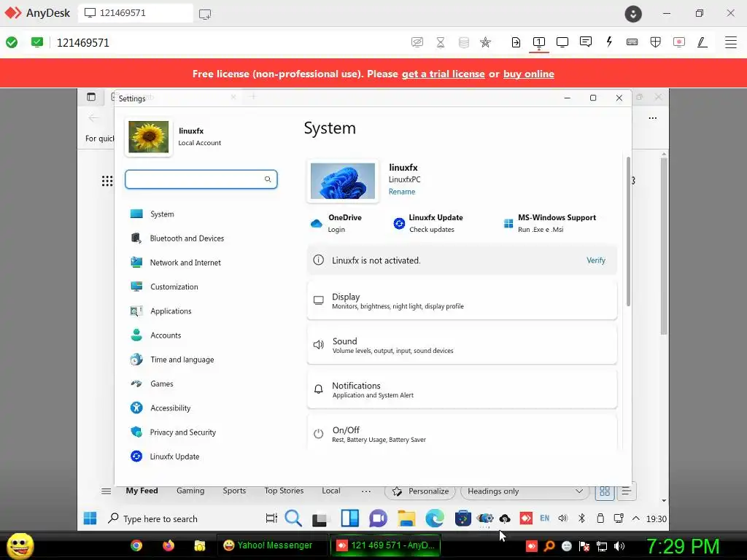Open AnyDesk file transfer icon
This screenshot has width=747, height=560.
click(x=516, y=42)
